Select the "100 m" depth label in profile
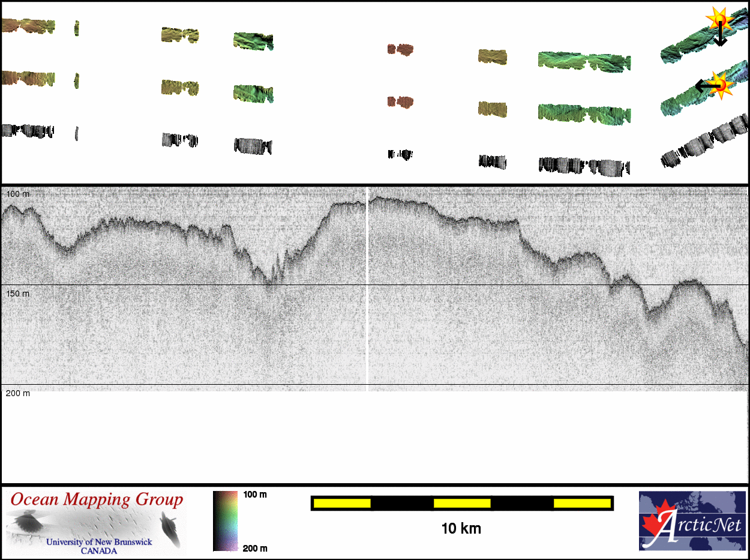Image resolution: width=750 pixels, height=560 pixels. coord(17,194)
